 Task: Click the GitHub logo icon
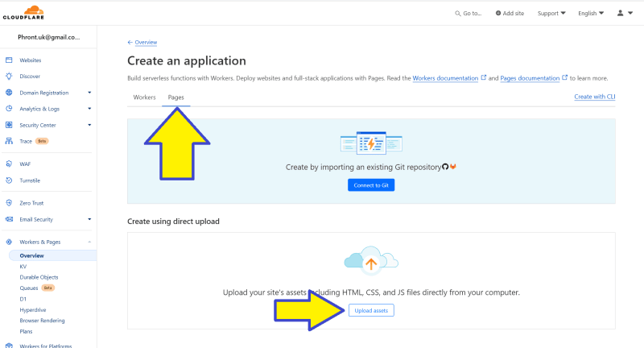(445, 167)
